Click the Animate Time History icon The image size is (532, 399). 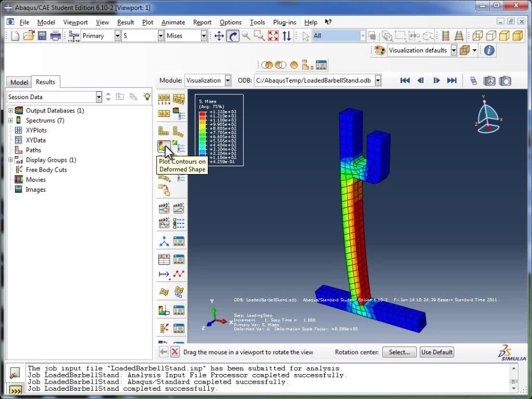pyautogui.click(x=178, y=208)
